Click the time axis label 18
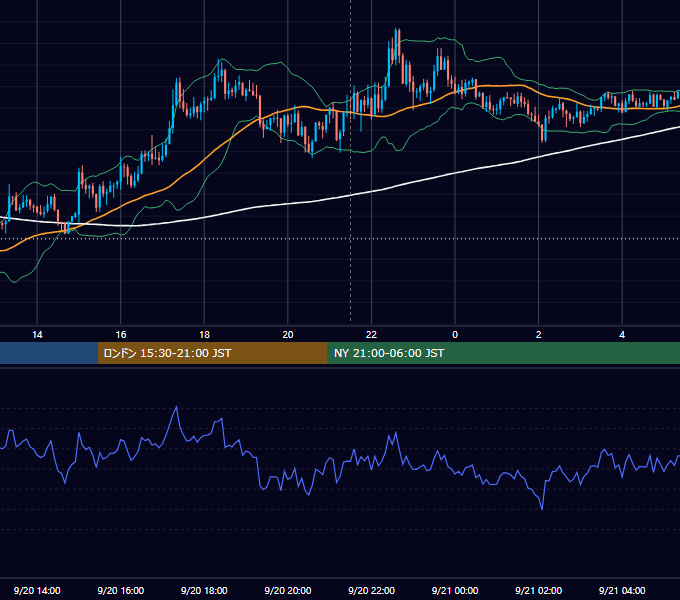680x600 pixels. (x=204, y=335)
